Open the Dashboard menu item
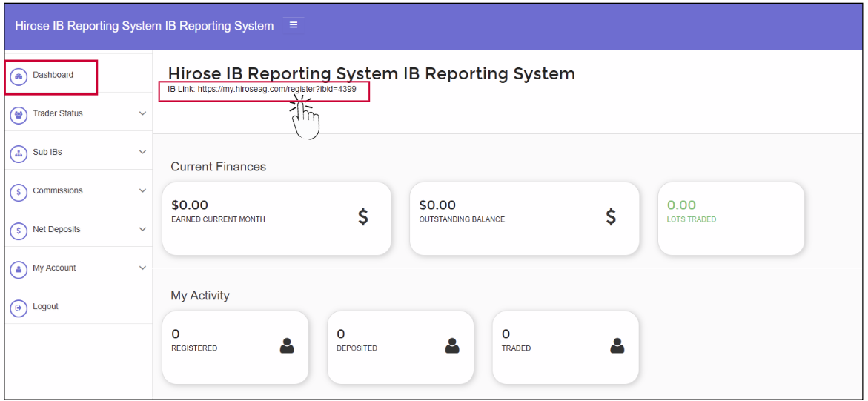Viewport: 868px width, 401px height. 53,75
